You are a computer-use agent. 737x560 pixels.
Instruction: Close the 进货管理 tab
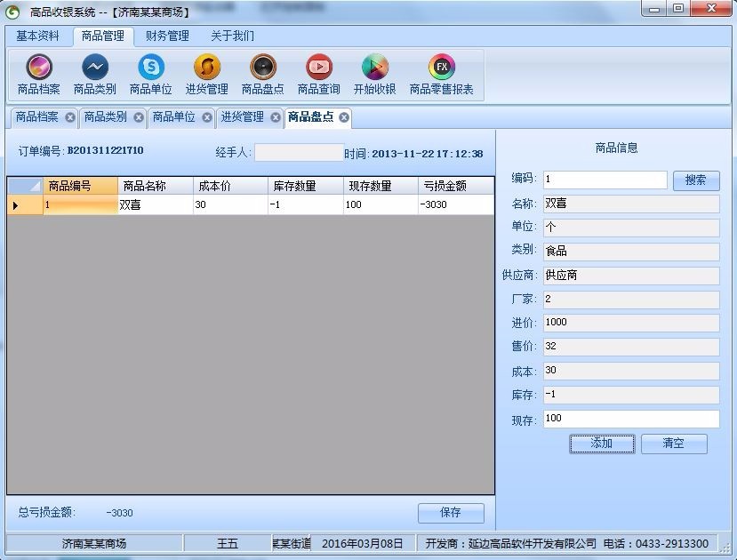click(275, 116)
